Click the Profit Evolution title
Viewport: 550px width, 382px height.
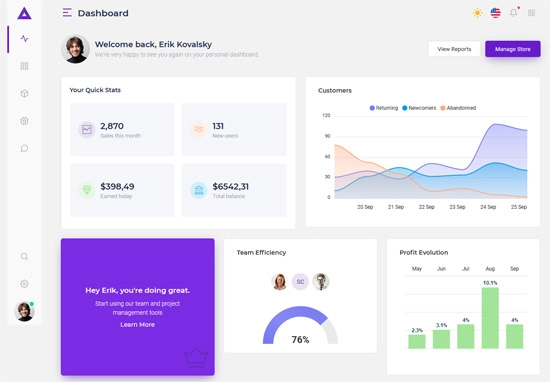[424, 253]
